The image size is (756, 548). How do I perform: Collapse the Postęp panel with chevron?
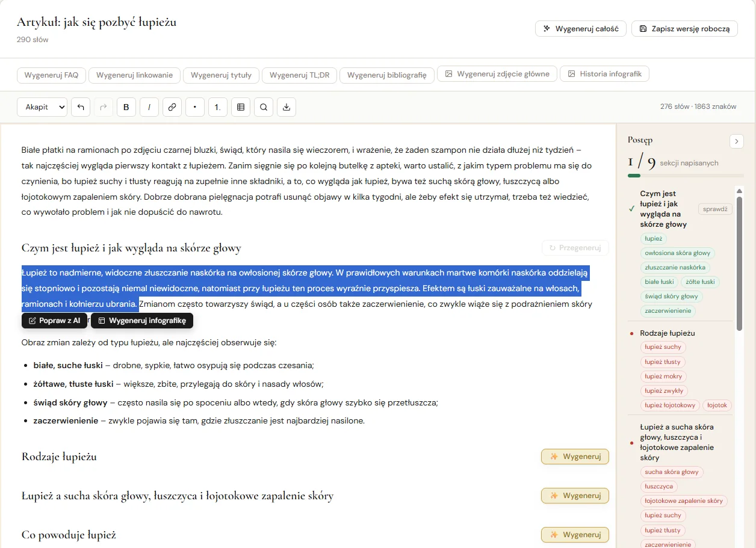coord(737,141)
